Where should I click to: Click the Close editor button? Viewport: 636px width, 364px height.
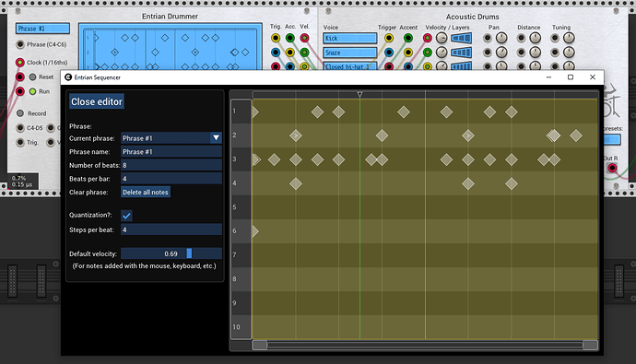pos(97,101)
